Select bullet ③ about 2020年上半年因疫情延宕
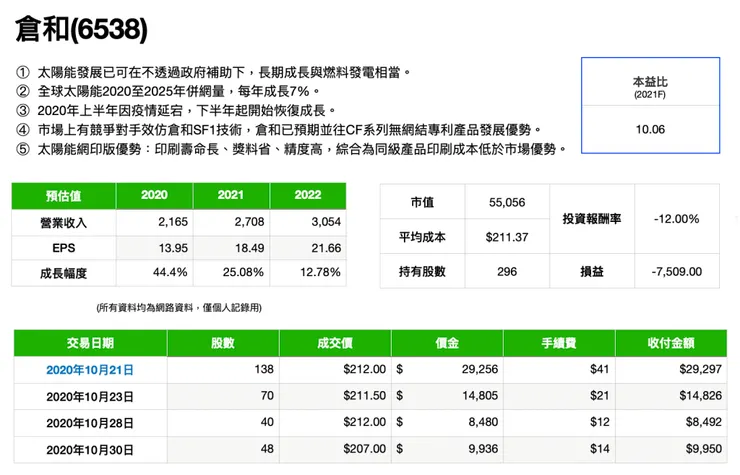Screen dimensions: 740x475 point(176,110)
